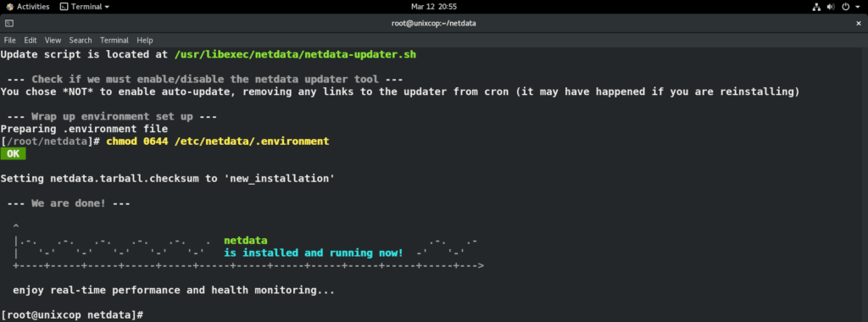Screen dimensions: 868x322
Task: Open the Help menu
Action: (145, 41)
